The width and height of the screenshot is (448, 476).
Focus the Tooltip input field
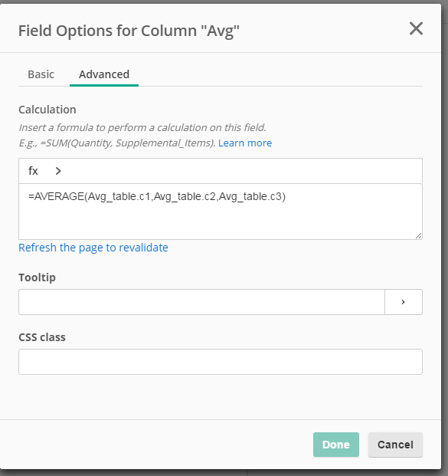201,302
